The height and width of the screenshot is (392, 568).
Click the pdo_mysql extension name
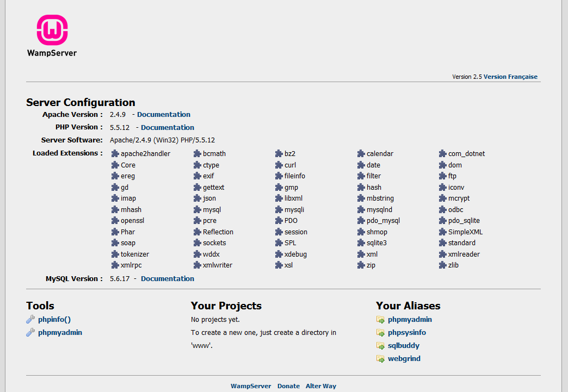coord(383,221)
